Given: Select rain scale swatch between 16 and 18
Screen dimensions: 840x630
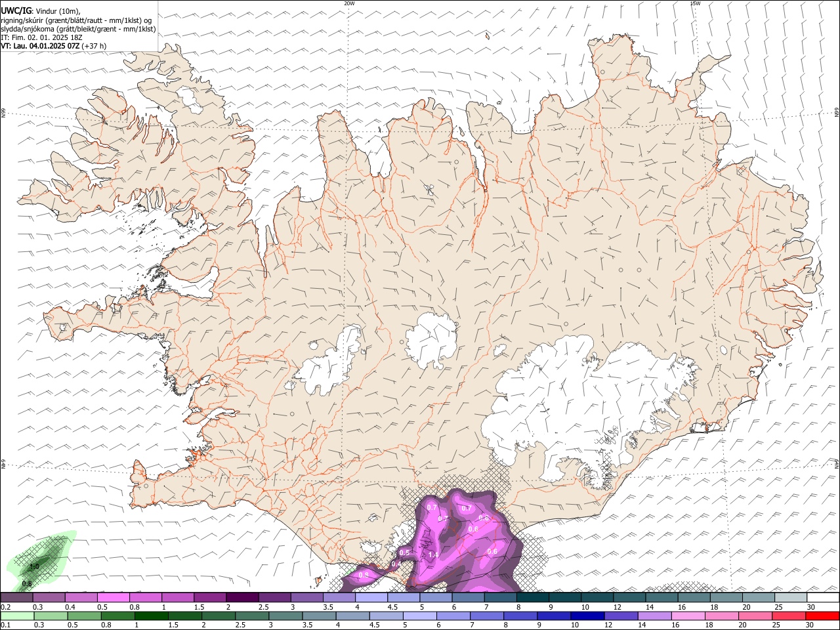Looking at the screenshot, I should pos(688,616).
